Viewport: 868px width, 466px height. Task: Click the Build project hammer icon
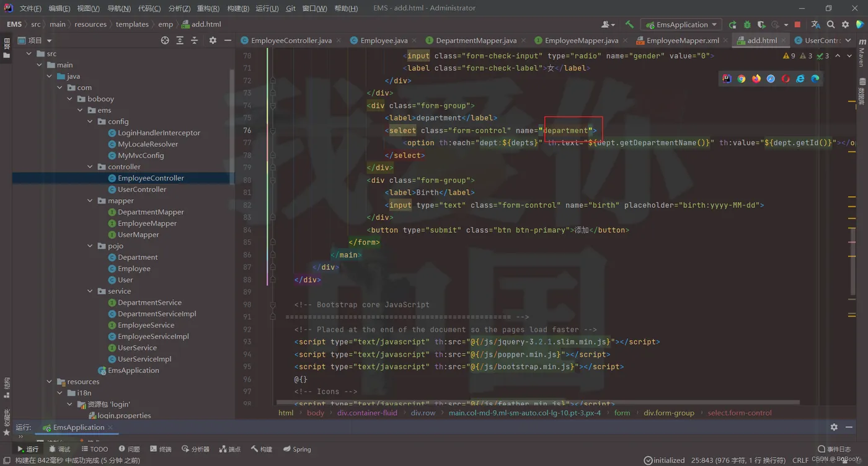point(629,25)
